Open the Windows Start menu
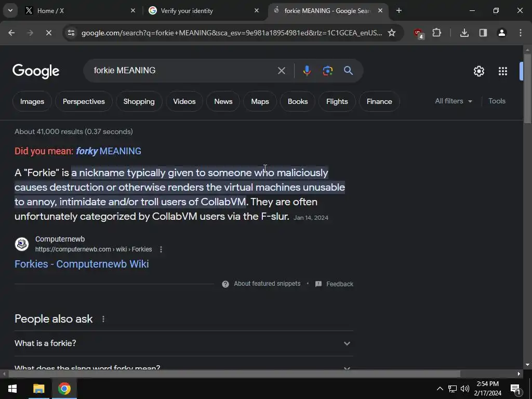Image resolution: width=532 pixels, height=399 pixels. click(12, 389)
